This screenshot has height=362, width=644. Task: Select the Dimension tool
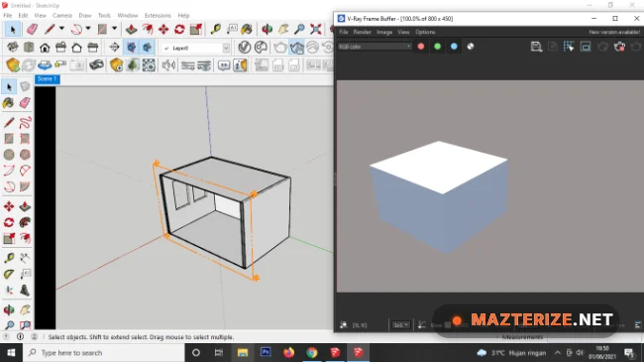25,258
